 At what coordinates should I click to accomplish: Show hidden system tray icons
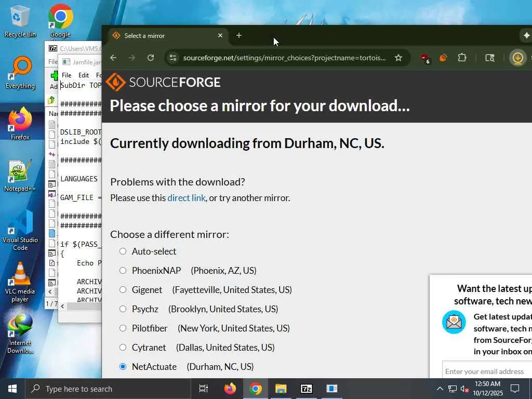tap(440, 389)
